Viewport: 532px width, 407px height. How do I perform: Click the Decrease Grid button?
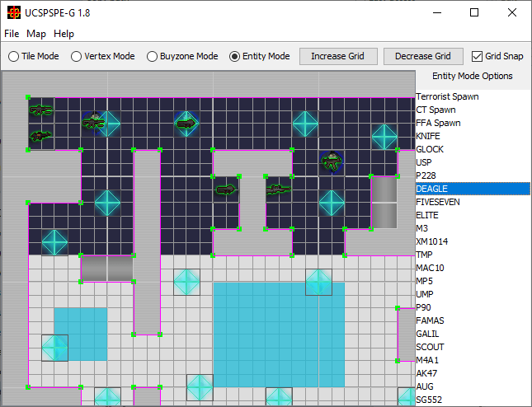[x=423, y=56]
